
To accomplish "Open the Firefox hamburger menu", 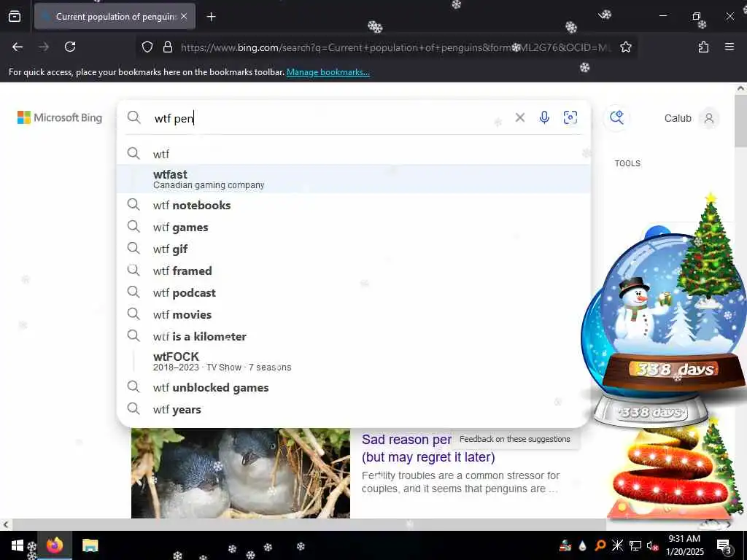I will click(729, 47).
